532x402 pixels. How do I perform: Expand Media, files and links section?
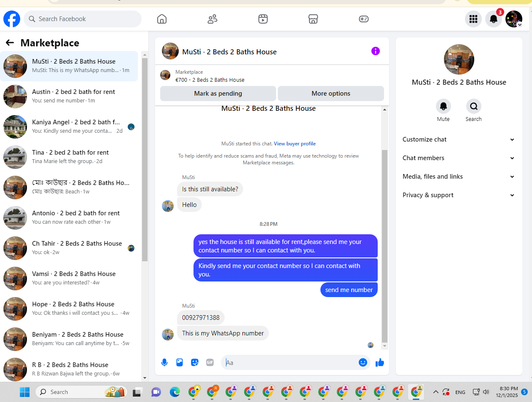click(x=459, y=177)
